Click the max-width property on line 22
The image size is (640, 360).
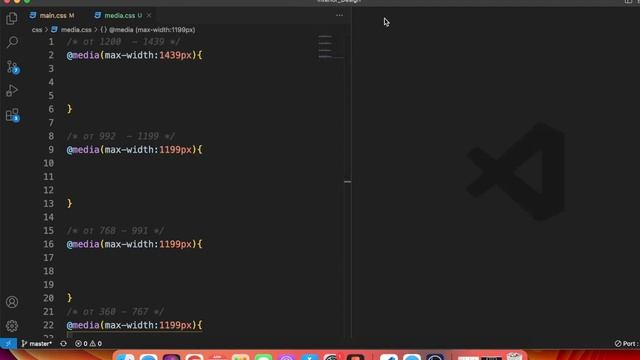(130, 325)
